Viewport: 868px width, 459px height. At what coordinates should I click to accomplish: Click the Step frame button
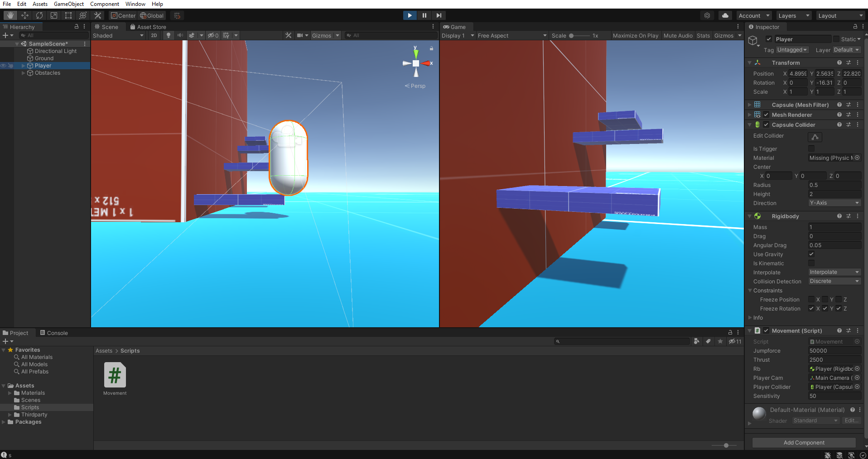[x=439, y=15]
